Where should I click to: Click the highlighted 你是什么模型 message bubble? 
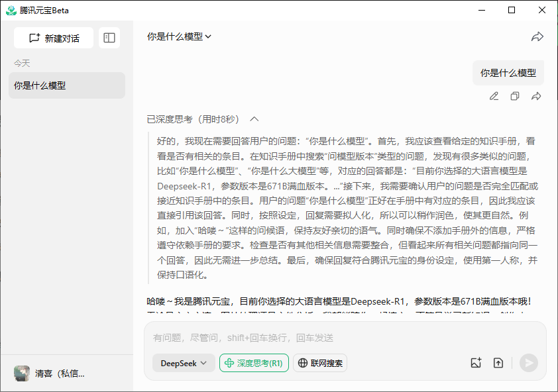508,73
